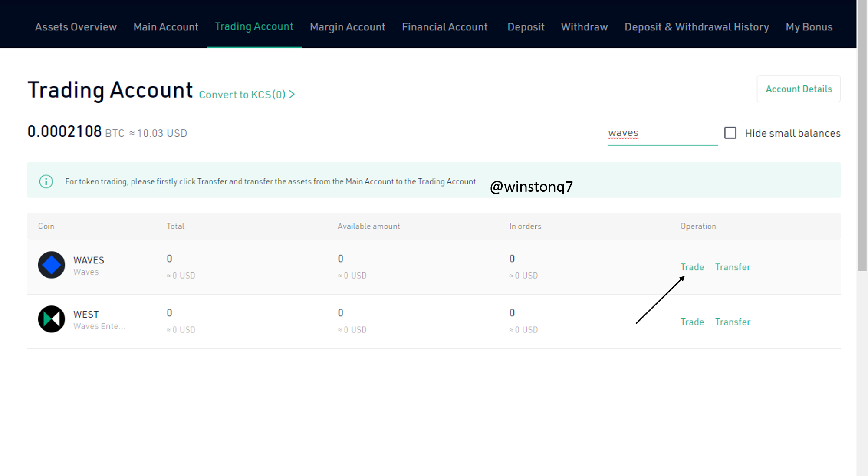Click Transfer link for WEST
Image resolution: width=868 pixels, height=476 pixels.
pyautogui.click(x=733, y=322)
